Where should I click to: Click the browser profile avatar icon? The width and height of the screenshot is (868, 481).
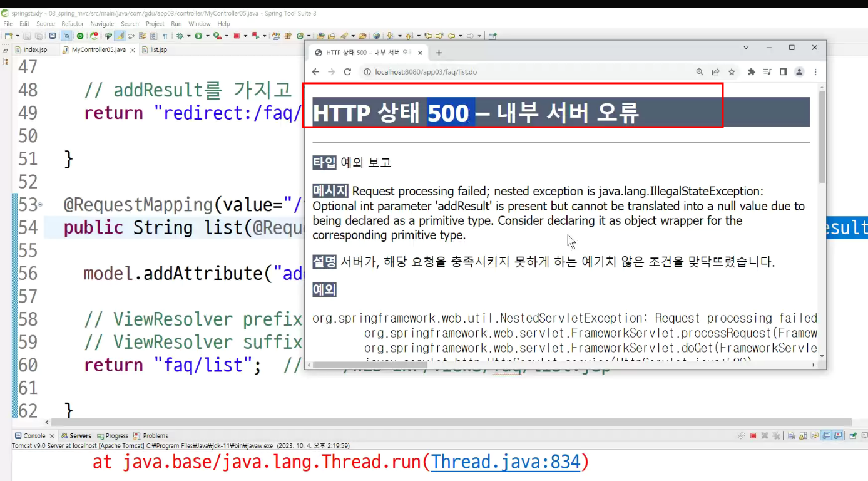point(799,72)
